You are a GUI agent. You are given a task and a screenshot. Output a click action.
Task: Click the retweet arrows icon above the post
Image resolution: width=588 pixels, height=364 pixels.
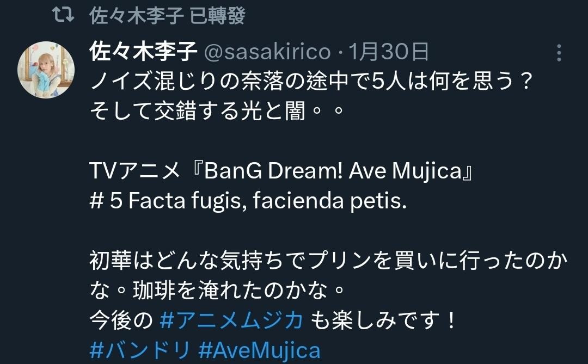pos(63,15)
